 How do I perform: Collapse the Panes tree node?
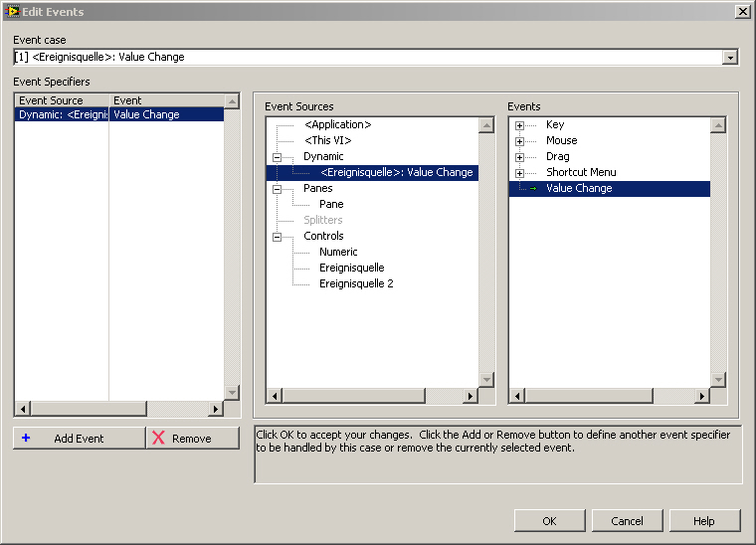click(x=277, y=189)
